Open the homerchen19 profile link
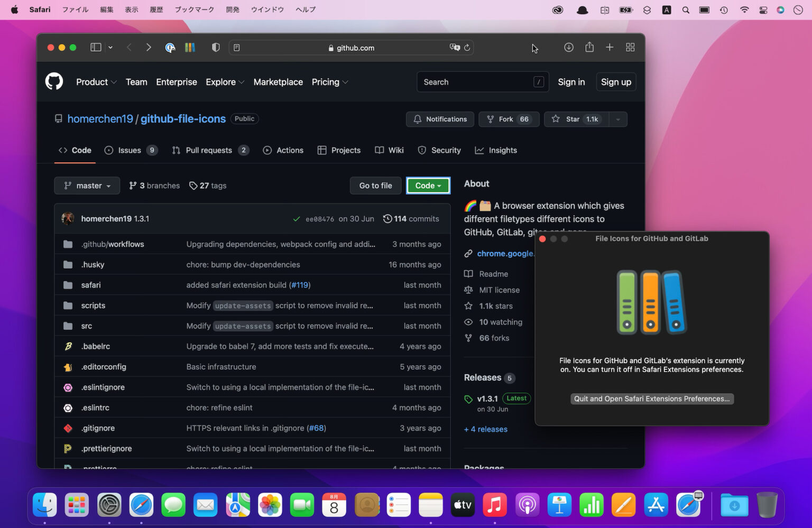 tap(100, 118)
